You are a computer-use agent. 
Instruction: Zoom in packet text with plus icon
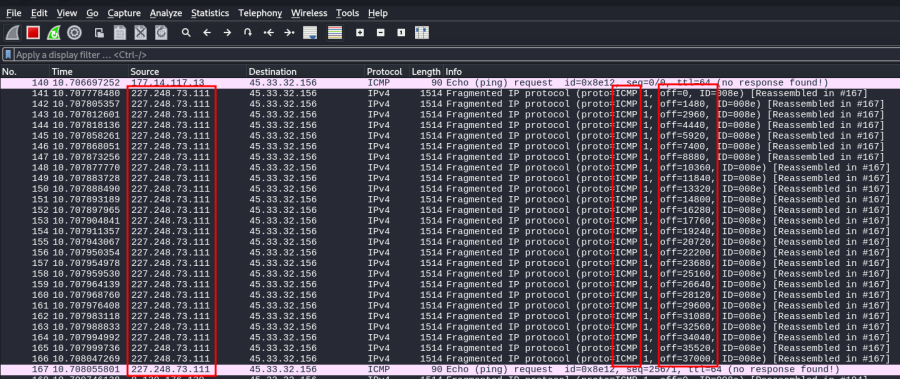[360, 33]
